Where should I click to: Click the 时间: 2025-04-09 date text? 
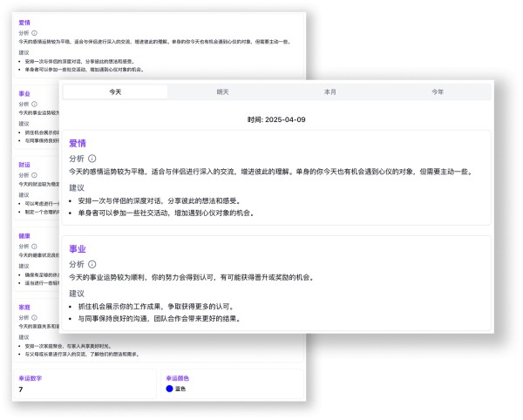276,119
